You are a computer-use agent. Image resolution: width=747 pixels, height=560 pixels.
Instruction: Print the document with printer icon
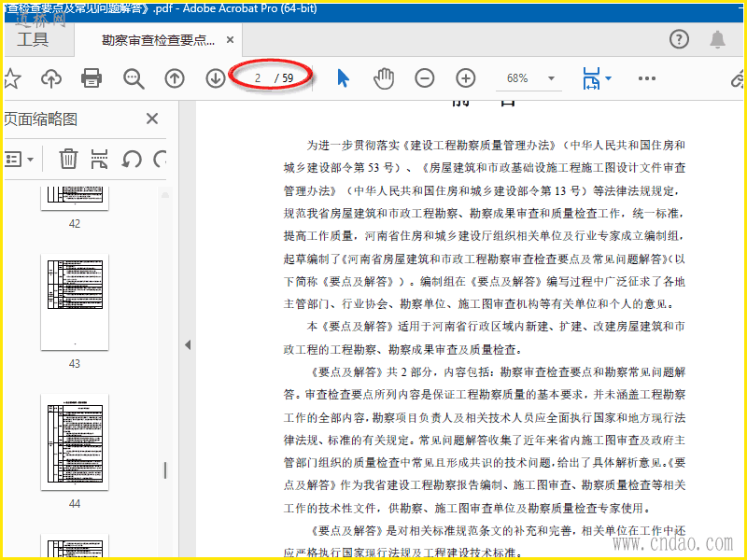(91, 78)
